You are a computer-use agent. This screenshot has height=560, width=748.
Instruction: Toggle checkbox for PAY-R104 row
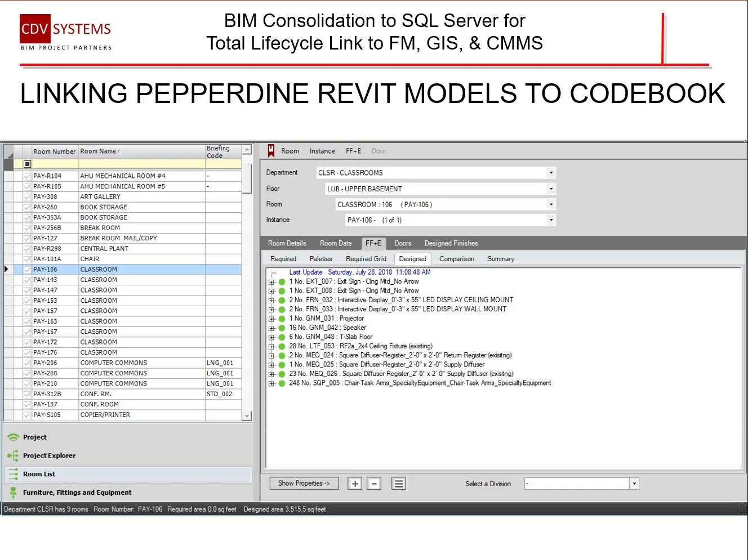pos(27,176)
